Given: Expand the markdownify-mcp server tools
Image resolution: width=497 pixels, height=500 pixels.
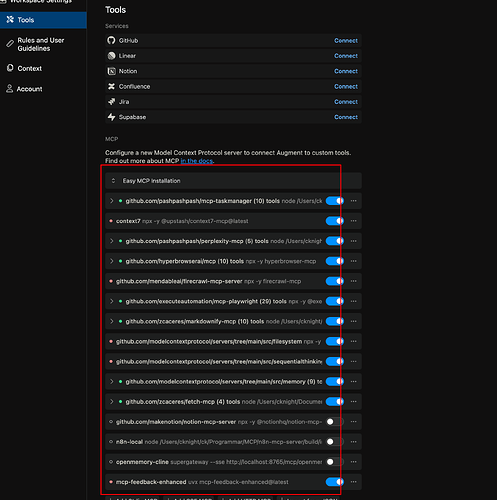Looking at the screenshot, I should pos(112,321).
